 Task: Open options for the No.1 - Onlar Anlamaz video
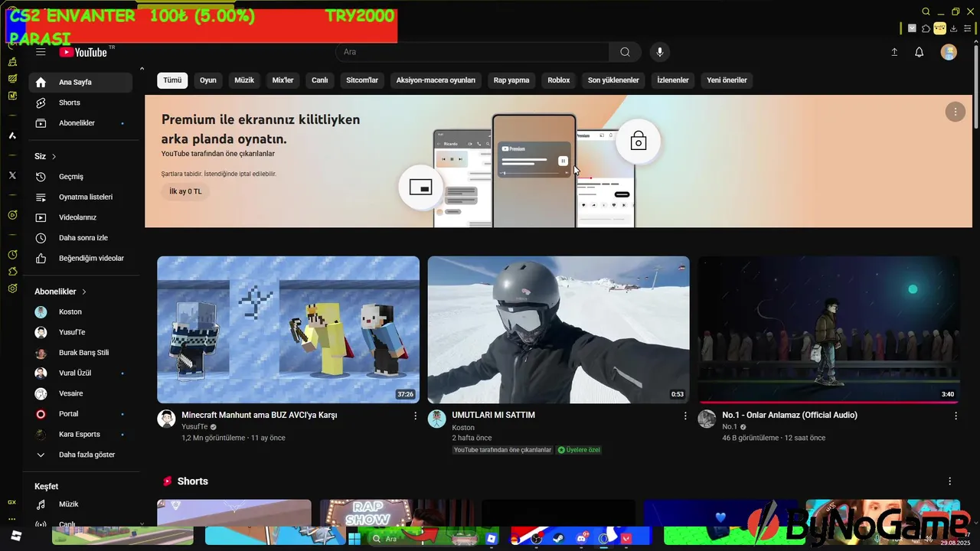(955, 416)
